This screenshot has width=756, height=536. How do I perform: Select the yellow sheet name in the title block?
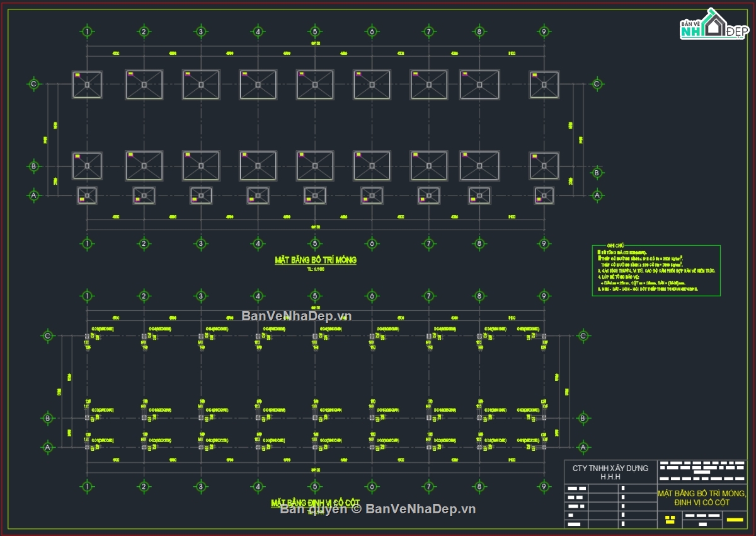702,498
